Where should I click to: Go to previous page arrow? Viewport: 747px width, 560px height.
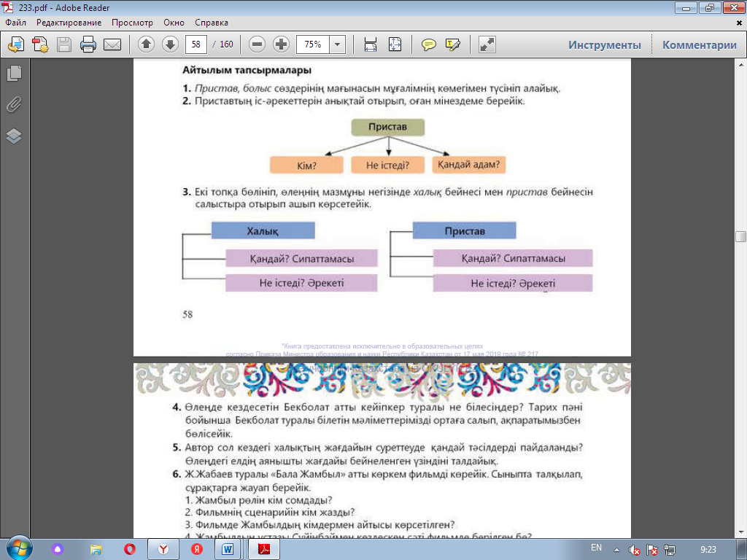click(146, 44)
